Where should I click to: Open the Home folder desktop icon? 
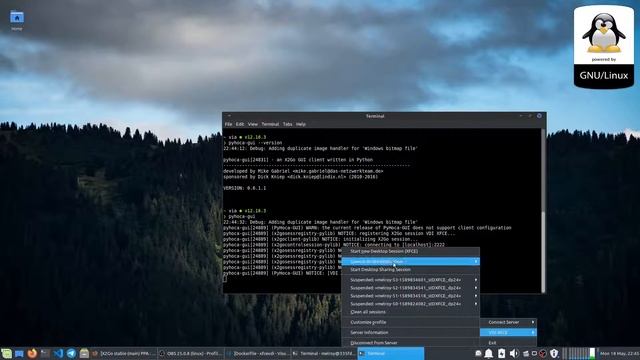[17, 20]
